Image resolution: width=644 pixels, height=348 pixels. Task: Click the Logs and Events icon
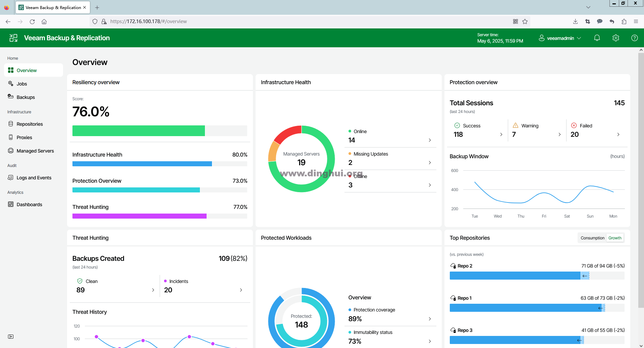[11, 177]
